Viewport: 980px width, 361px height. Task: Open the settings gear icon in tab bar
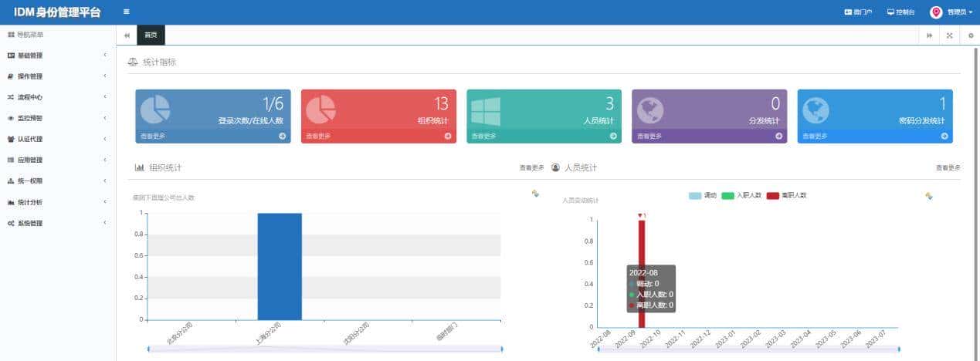tap(970, 35)
